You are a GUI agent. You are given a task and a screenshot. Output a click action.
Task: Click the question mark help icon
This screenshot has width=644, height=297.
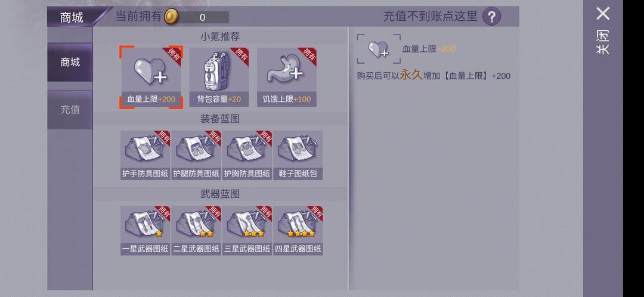tap(491, 17)
